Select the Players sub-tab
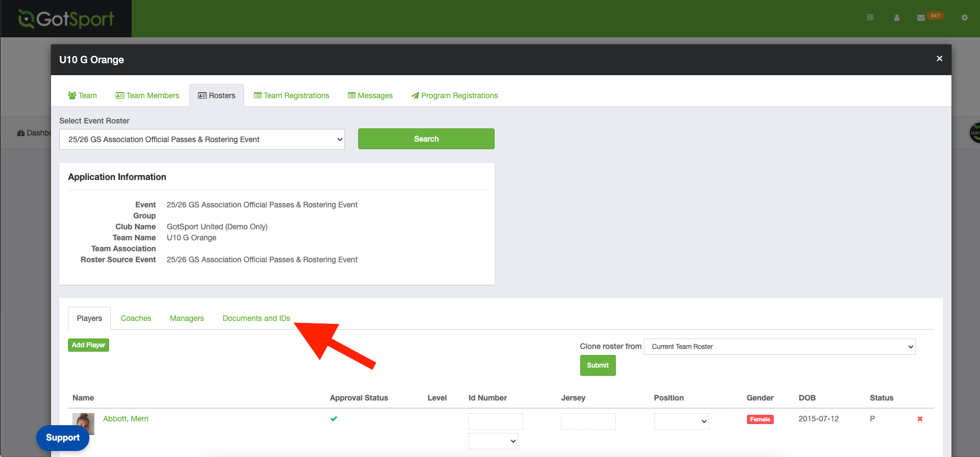980x457 pixels. click(x=89, y=318)
